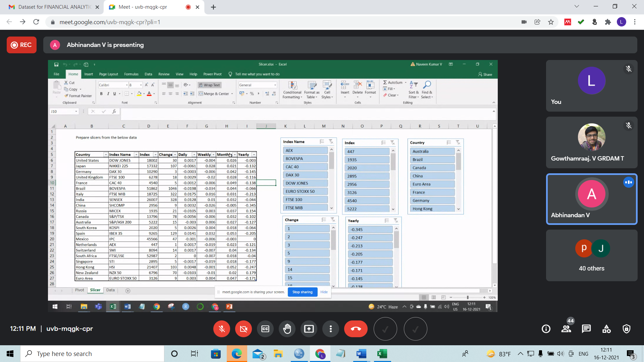Image resolution: width=644 pixels, height=362 pixels.
Task: Clear filter on Country slicer
Action: tap(458, 142)
